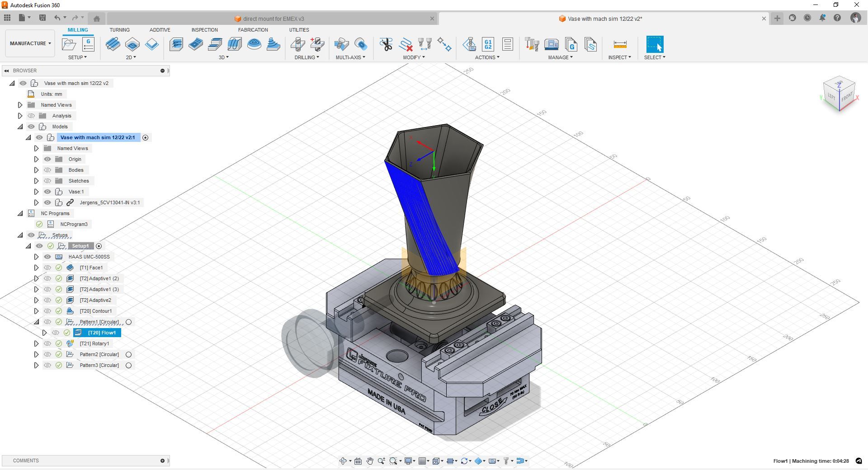This screenshot has height=470, width=868.
Task: Open the NC Program G-code icon in Setup
Action: (x=88, y=44)
